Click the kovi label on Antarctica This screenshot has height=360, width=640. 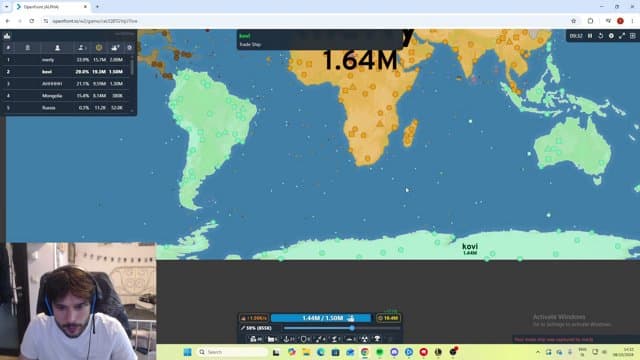click(x=470, y=247)
